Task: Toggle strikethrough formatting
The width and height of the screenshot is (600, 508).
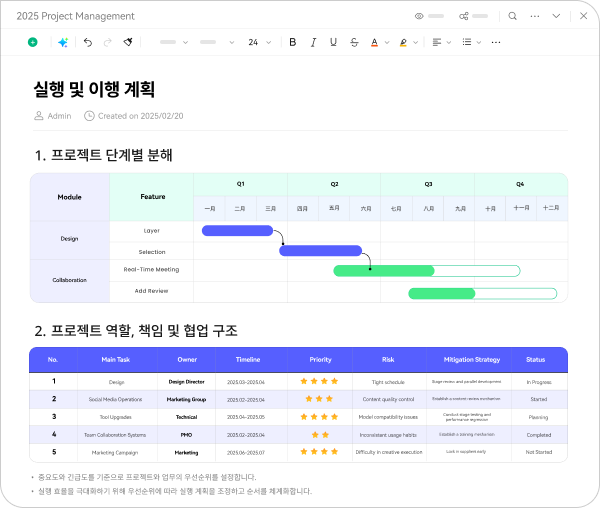Action: click(x=354, y=42)
